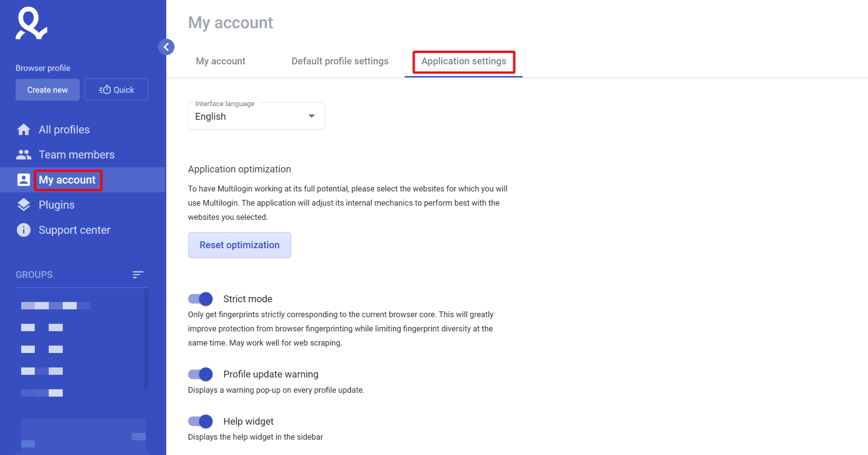This screenshot has width=868, height=455.
Task: Switch off the Help widget toggle
Action: (200, 421)
